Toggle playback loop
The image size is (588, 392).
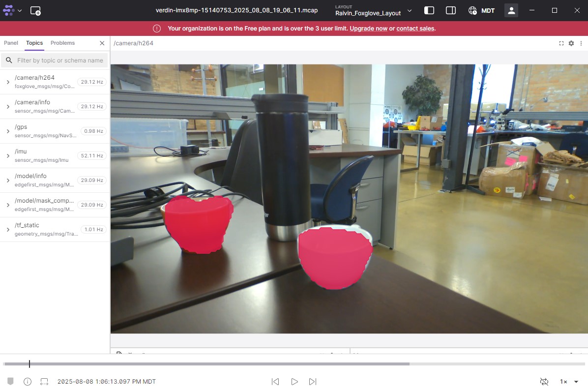click(x=544, y=382)
